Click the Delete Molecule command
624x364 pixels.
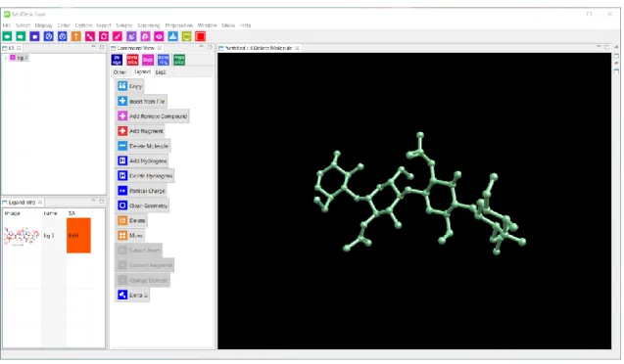coord(143,146)
